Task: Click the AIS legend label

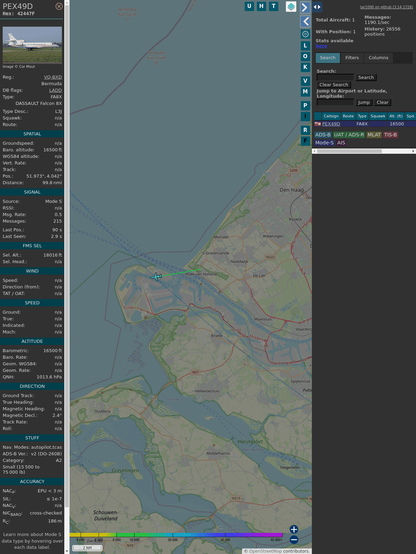Action: point(341,143)
